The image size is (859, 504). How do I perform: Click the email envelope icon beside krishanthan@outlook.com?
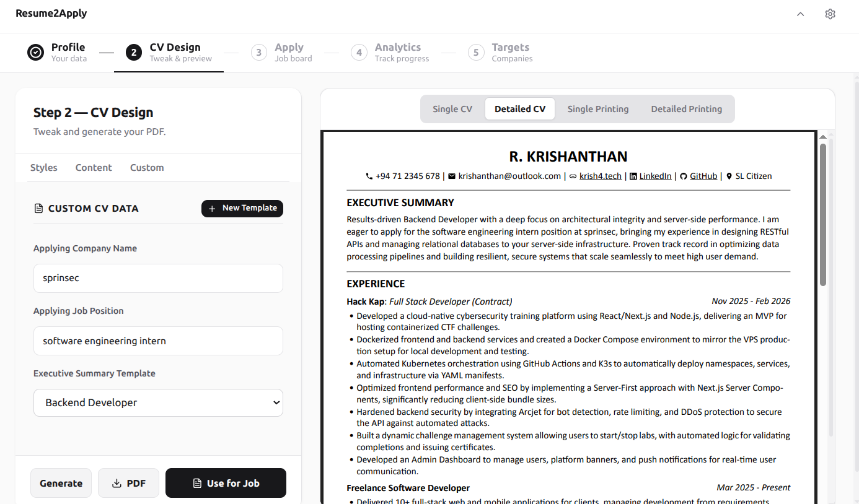(451, 176)
